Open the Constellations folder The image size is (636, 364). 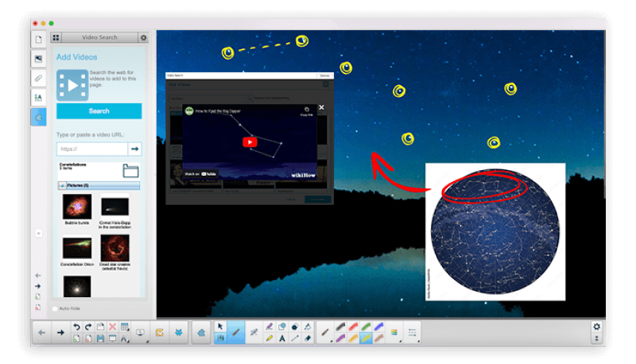[x=131, y=170]
